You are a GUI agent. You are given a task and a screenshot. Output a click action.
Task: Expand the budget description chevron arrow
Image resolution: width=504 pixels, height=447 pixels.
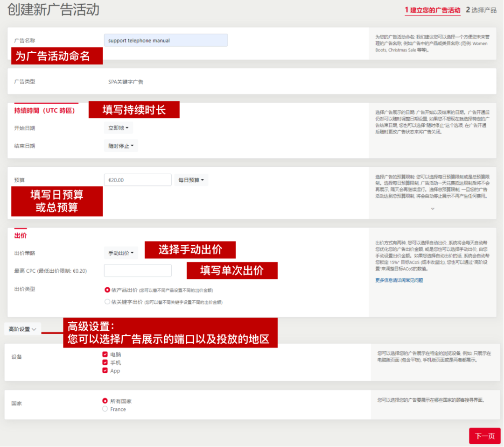[432, 209]
